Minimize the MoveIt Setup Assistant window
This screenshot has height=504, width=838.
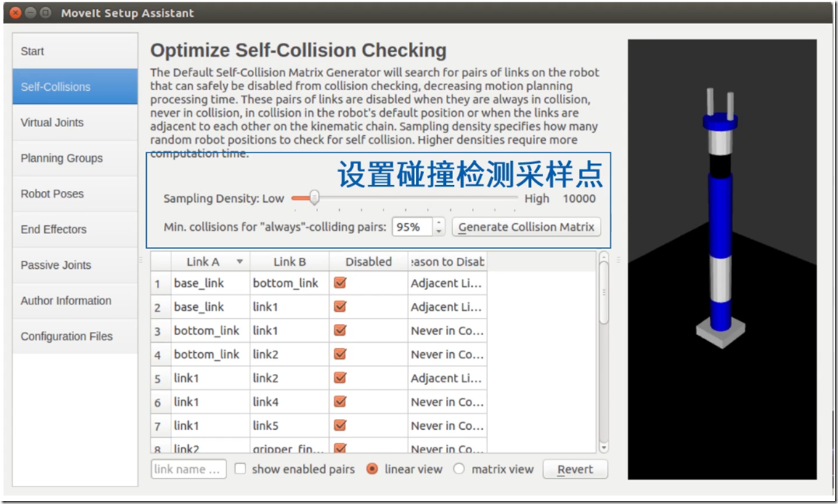click(30, 13)
